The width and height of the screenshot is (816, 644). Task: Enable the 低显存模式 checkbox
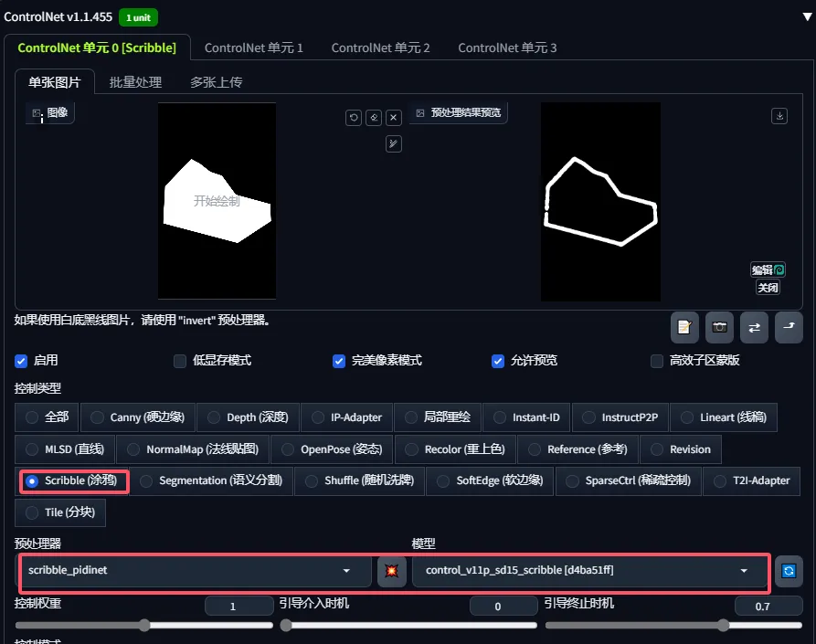pos(180,361)
